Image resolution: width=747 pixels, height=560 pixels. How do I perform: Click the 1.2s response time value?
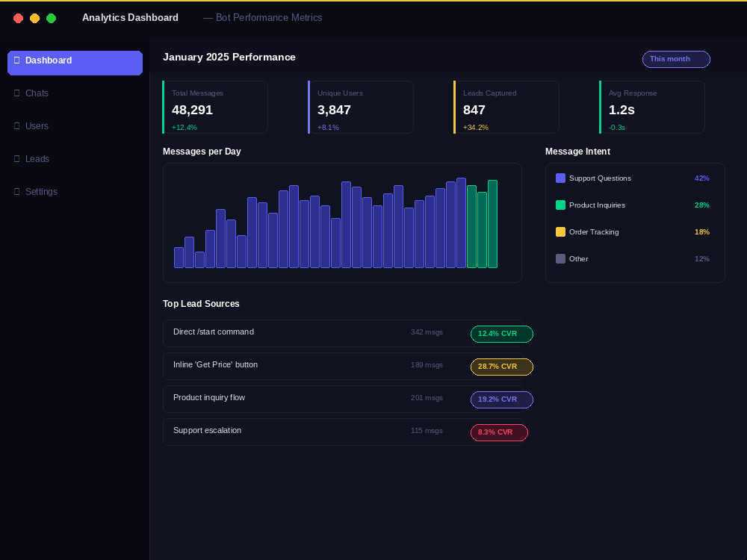[x=622, y=110]
